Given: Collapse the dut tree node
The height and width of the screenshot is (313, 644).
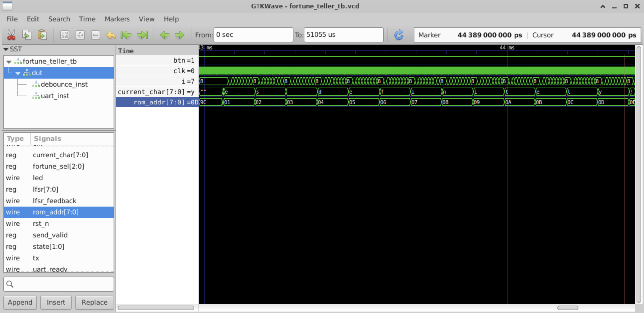Looking at the screenshot, I should click(x=18, y=73).
